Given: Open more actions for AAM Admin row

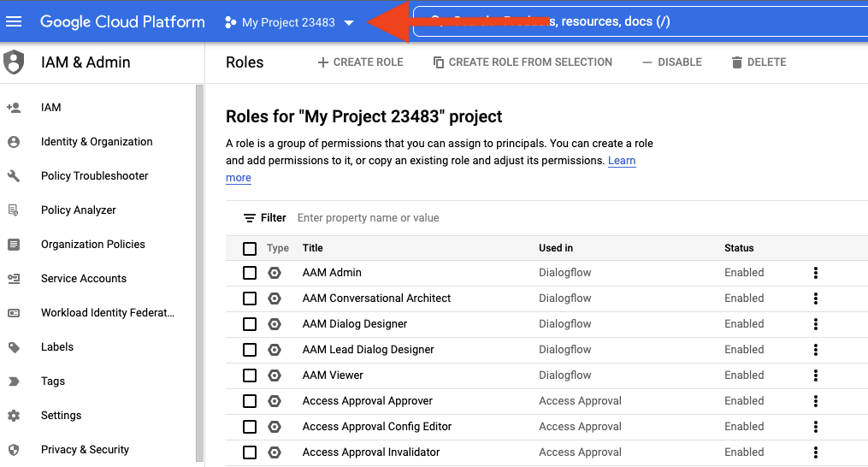Looking at the screenshot, I should click(816, 273).
